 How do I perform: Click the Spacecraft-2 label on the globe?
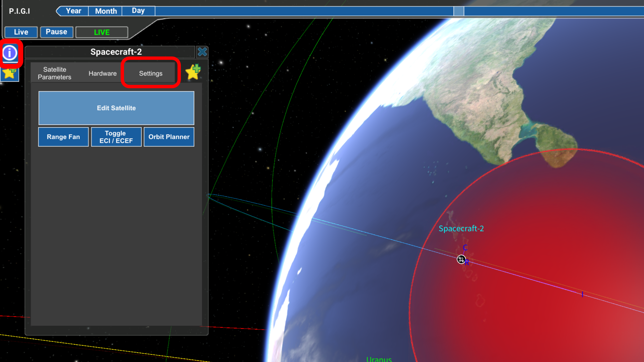pos(461,229)
